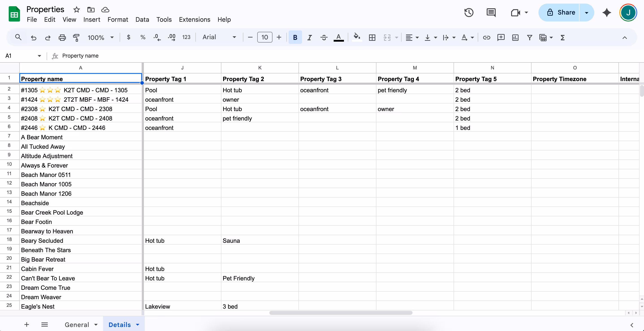Click the insert chart icon

515,37
